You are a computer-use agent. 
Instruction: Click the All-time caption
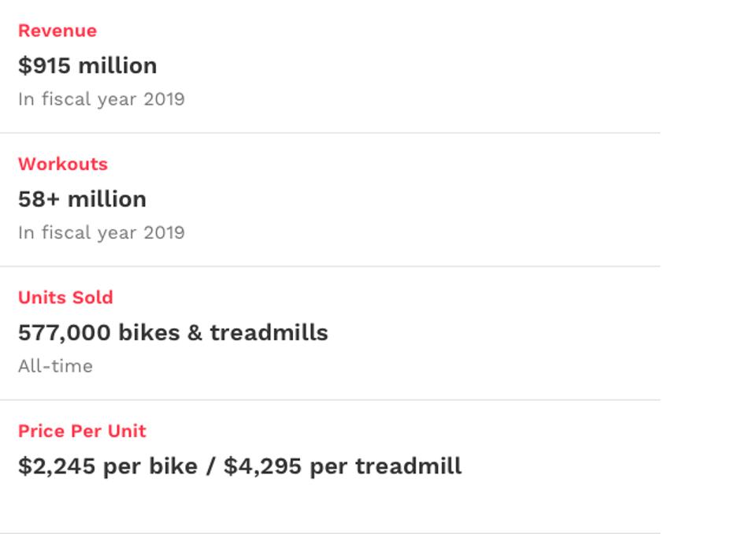55,366
